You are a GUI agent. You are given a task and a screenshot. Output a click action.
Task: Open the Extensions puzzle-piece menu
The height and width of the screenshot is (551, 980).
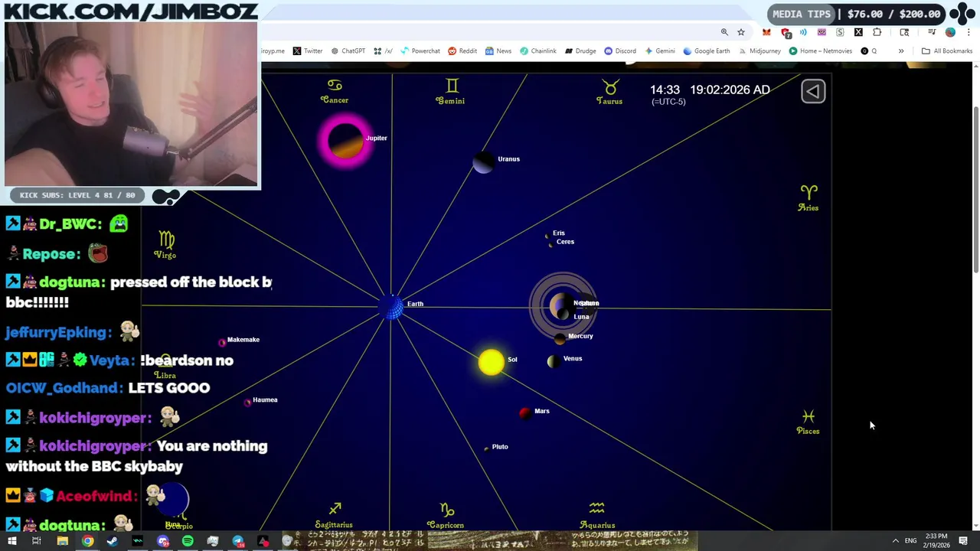(x=877, y=32)
